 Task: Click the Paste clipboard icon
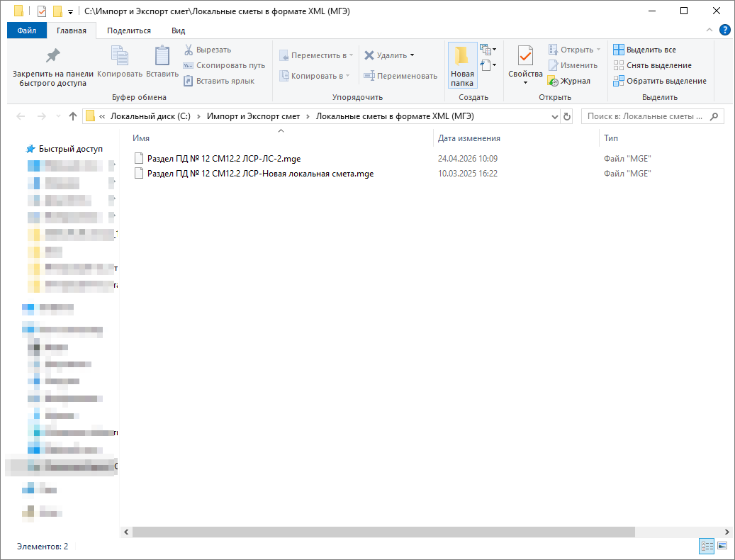click(162, 55)
